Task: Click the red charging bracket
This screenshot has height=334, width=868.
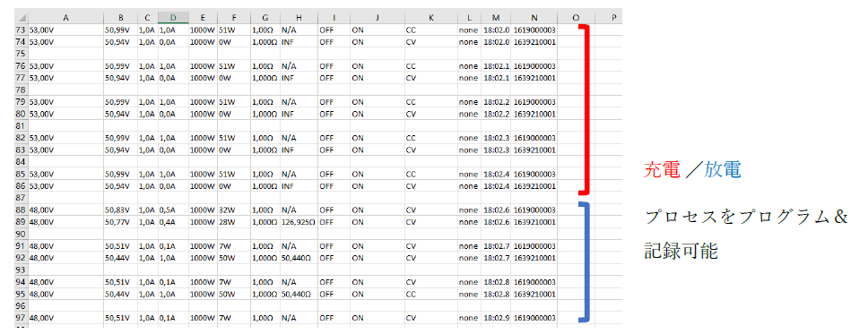Action: (584, 109)
